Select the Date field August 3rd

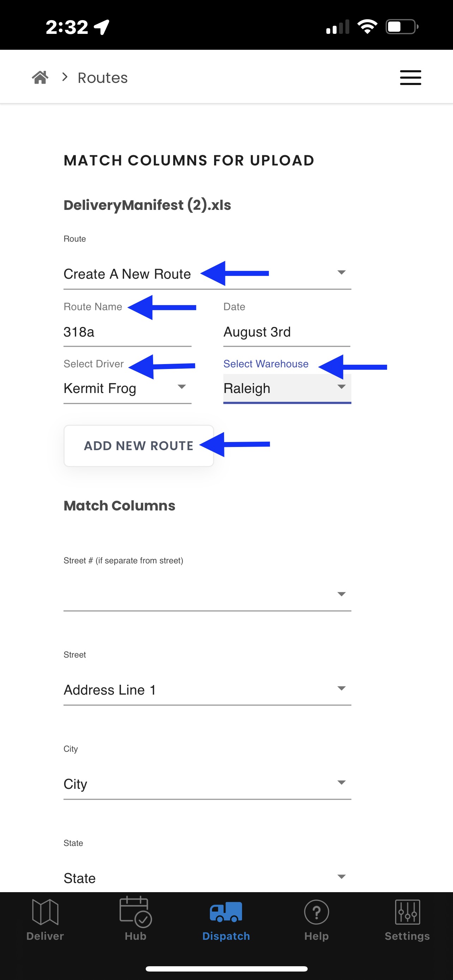[287, 332]
